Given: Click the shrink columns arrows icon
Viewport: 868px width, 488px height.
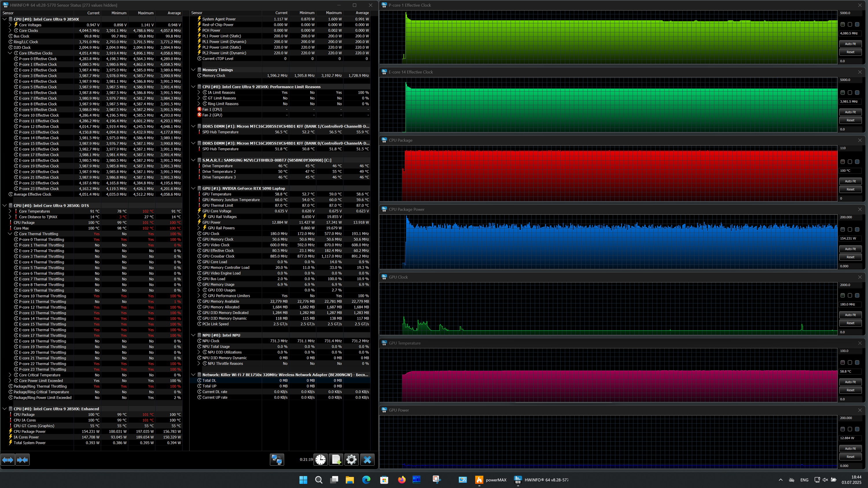Looking at the screenshot, I should (23, 459).
